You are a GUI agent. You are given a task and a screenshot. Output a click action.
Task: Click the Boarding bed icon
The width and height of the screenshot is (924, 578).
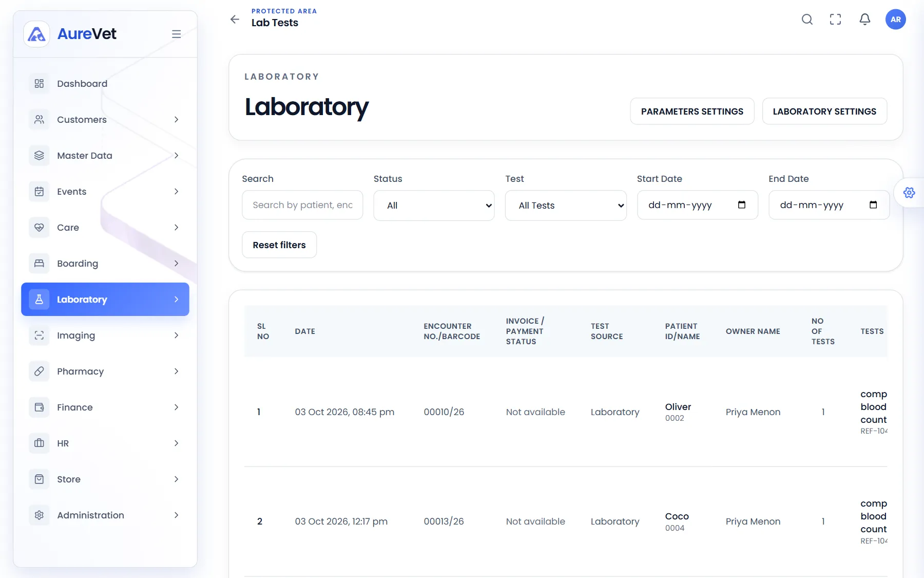[x=39, y=264]
